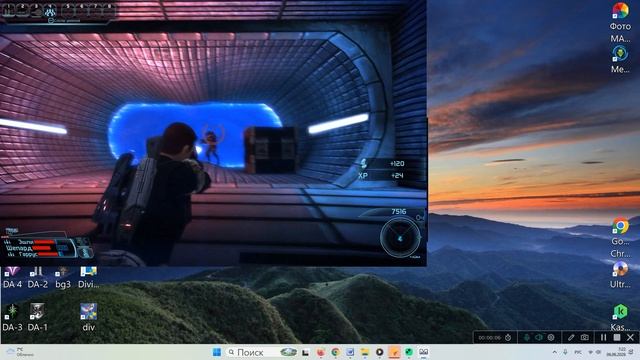
Task: Select weapon slot 1 in game HUD
Action: (x=9, y=10)
